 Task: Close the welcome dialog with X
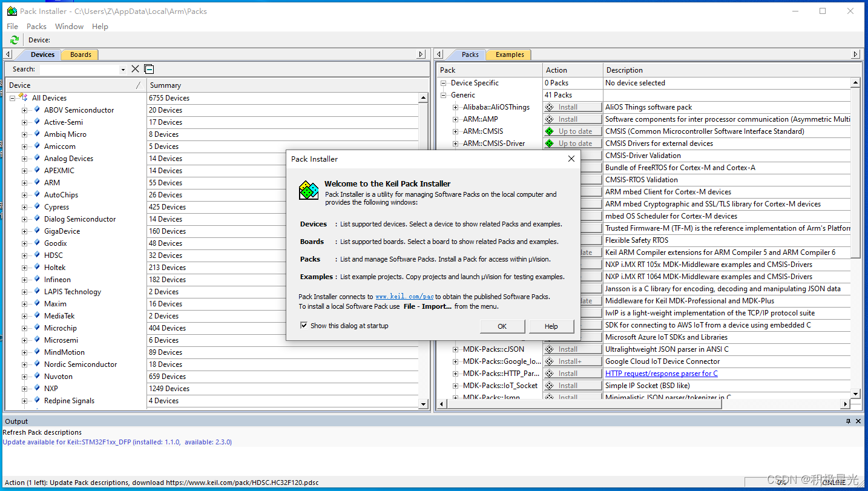(571, 159)
